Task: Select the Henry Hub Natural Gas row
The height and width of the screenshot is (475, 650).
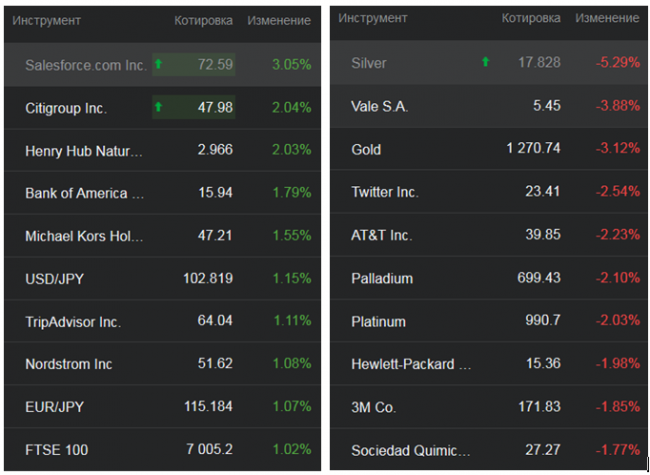Action: pyautogui.click(x=84, y=151)
